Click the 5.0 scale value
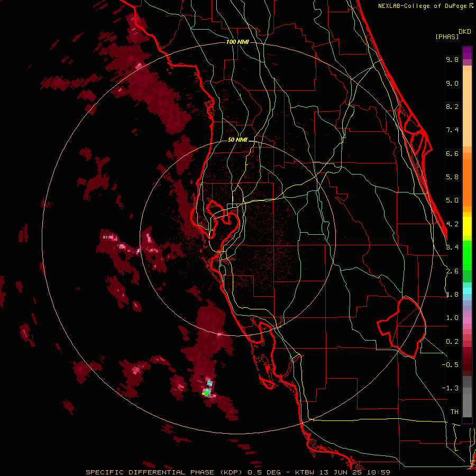 (452, 200)
